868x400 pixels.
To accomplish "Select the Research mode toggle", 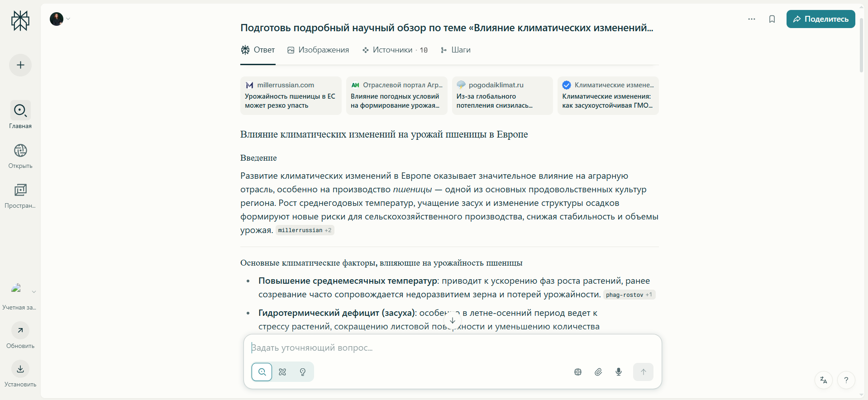I will [x=282, y=372].
